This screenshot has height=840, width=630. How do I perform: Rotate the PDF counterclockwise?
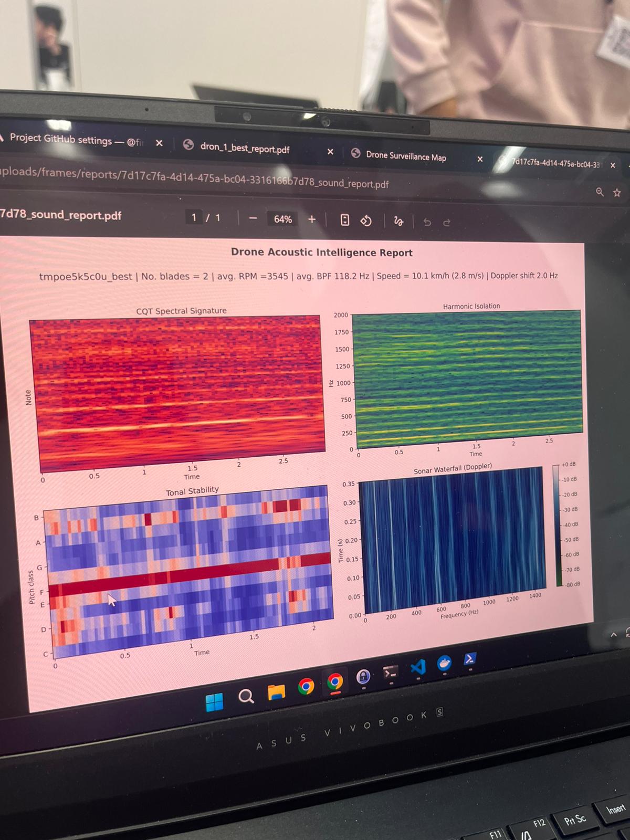coord(366,221)
